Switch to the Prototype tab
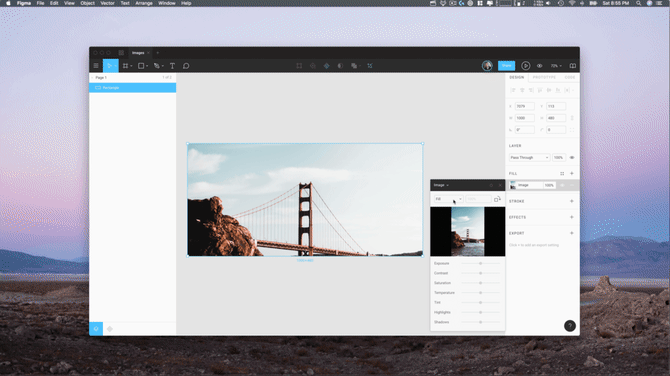The height and width of the screenshot is (376, 670). tap(544, 77)
